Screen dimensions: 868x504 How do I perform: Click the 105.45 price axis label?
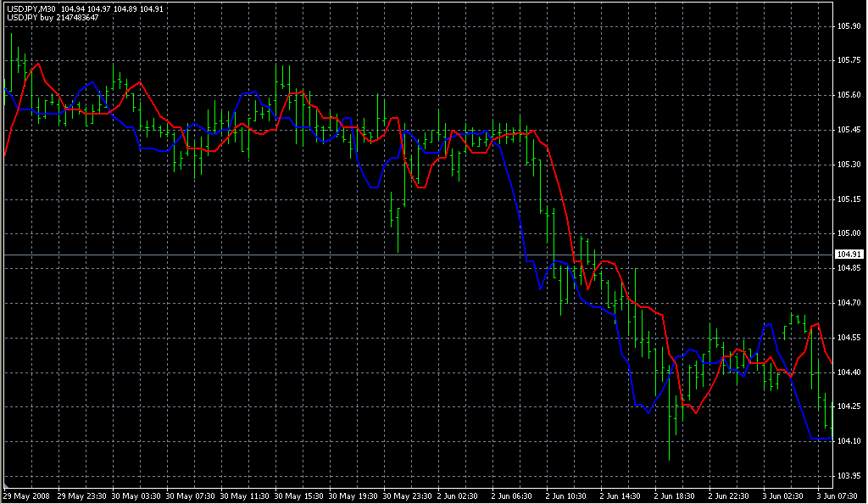(x=849, y=130)
